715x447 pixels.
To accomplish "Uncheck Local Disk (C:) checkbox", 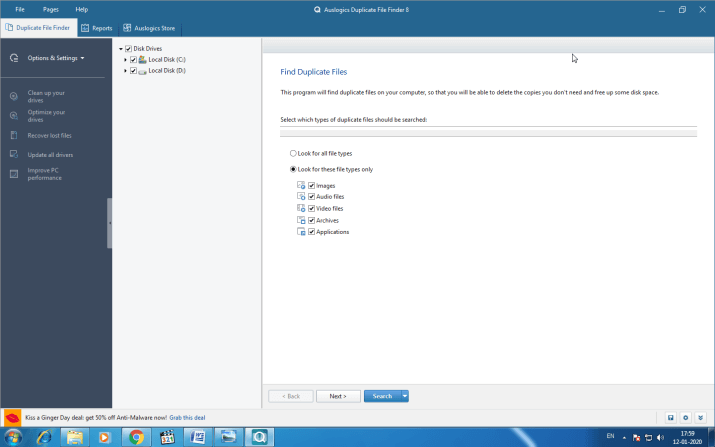I will click(x=133, y=59).
